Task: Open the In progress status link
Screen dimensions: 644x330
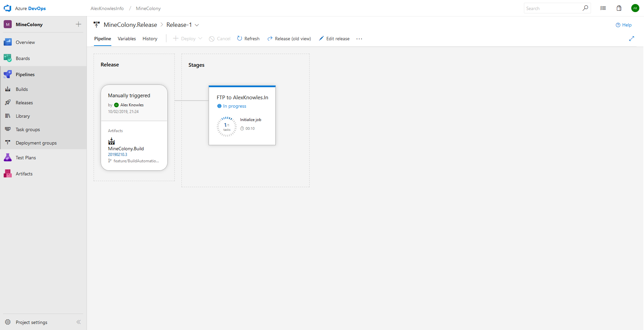Action: (234, 106)
